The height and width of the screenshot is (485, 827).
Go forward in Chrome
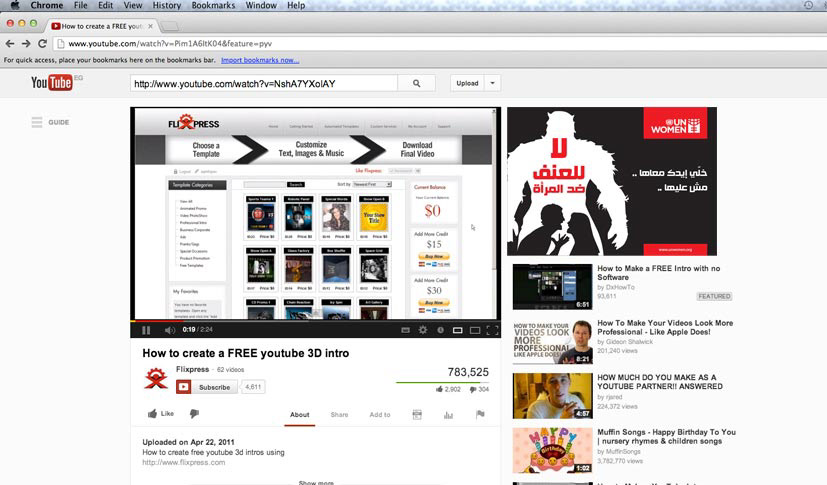[26, 44]
